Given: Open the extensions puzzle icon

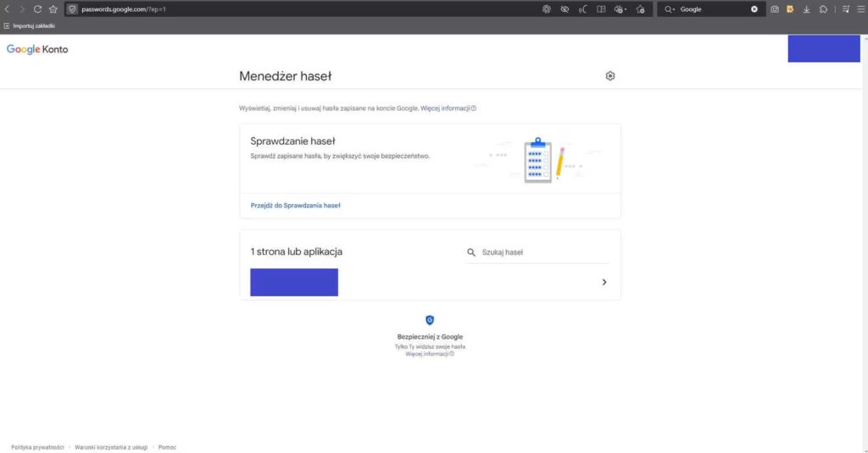Looking at the screenshot, I should tap(824, 9).
